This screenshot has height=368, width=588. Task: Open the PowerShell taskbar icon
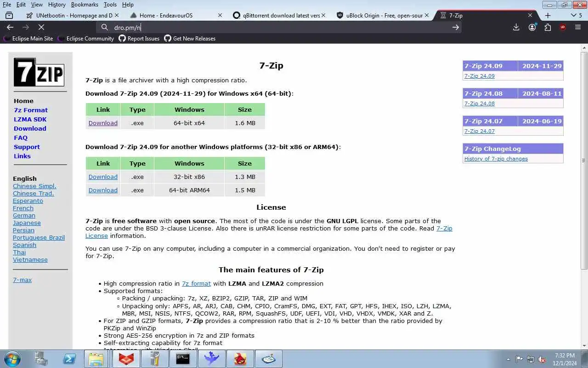(x=69, y=359)
